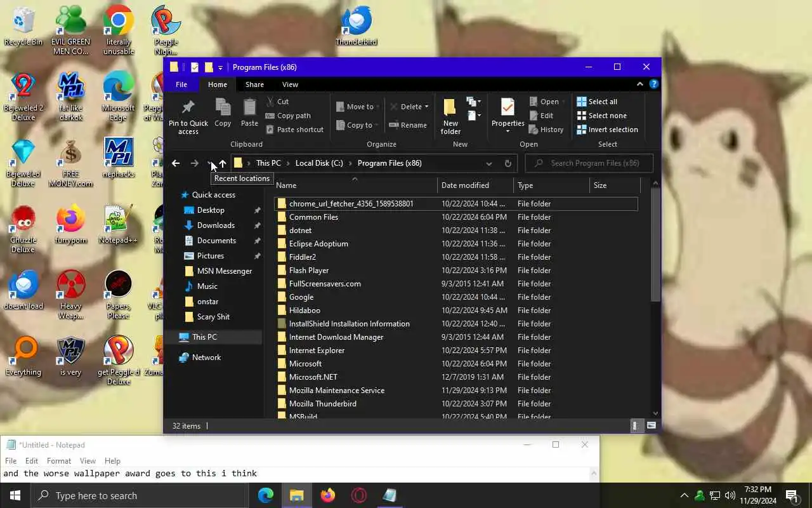Select the Flash Player folder
812x508 pixels.
(456, 271)
